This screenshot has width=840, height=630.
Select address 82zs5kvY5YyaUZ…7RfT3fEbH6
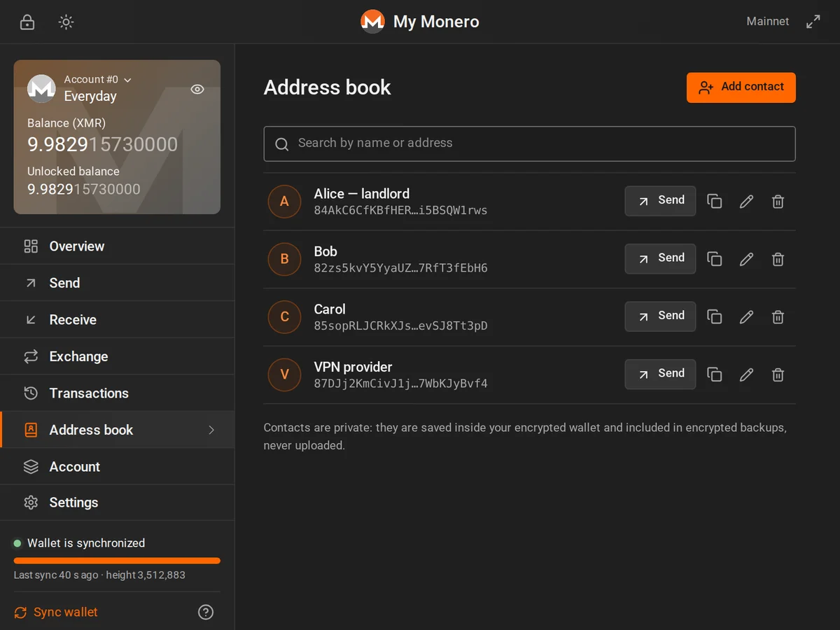tap(400, 268)
